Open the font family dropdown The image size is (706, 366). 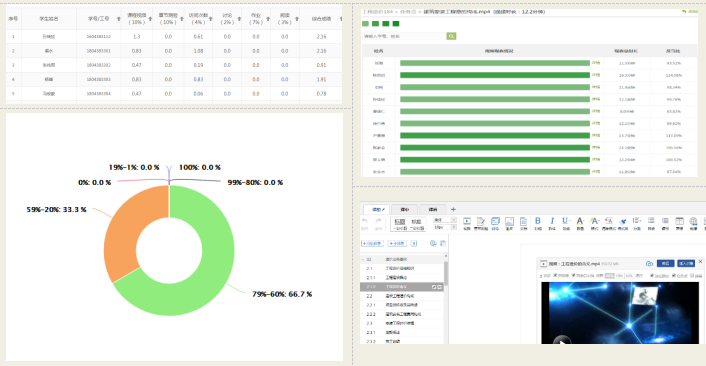tap(445, 220)
